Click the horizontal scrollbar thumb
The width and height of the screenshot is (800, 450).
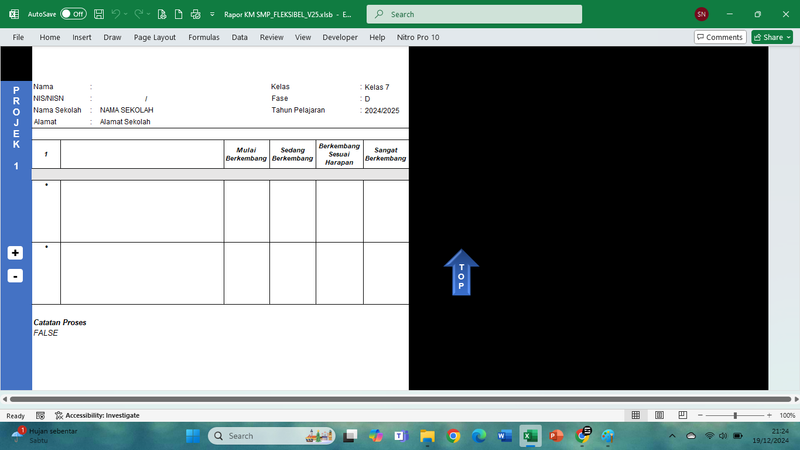pos(400,399)
